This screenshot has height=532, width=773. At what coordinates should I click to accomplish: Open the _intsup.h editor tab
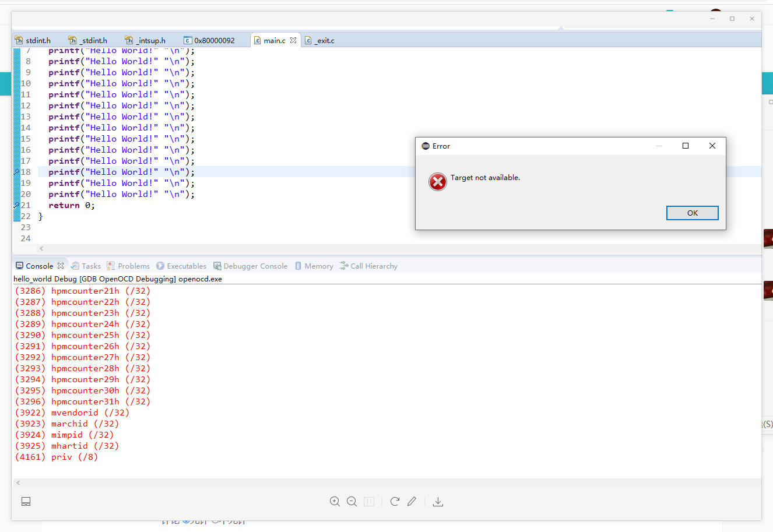coord(145,40)
